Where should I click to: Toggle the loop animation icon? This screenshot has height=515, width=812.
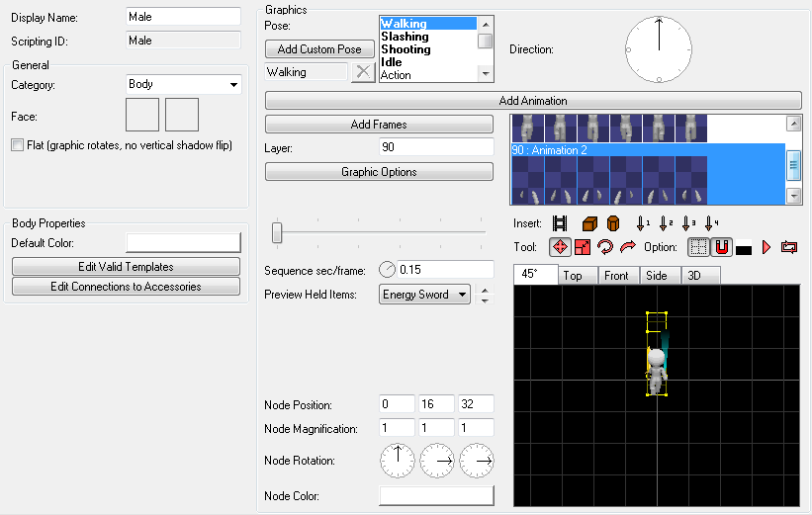tap(788, 247)
